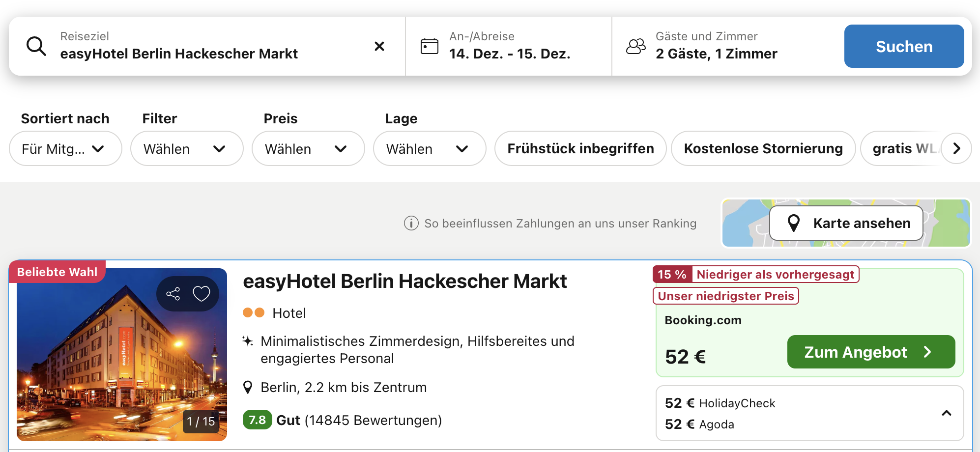The height and width of the screenshot is (452, 980).
Task: Clear the Reiseziel destination field
Action: click(x=379, y=46)
